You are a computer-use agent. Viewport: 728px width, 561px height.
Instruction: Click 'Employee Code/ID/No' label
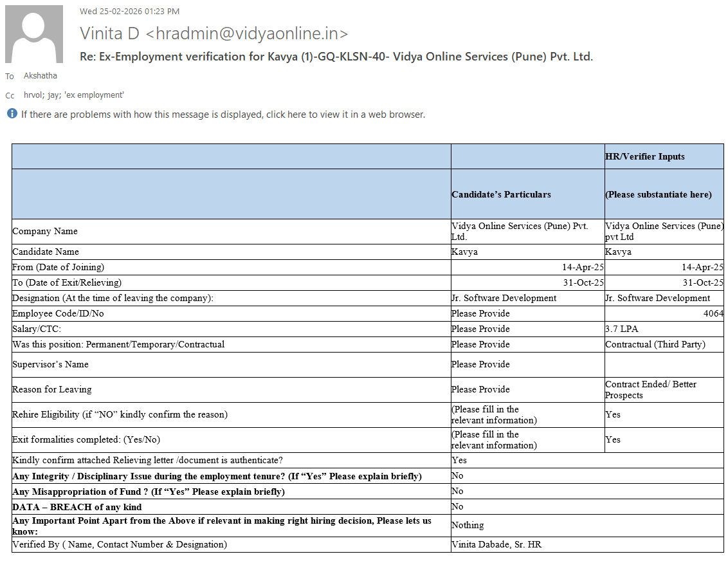[x=58, y=313]
